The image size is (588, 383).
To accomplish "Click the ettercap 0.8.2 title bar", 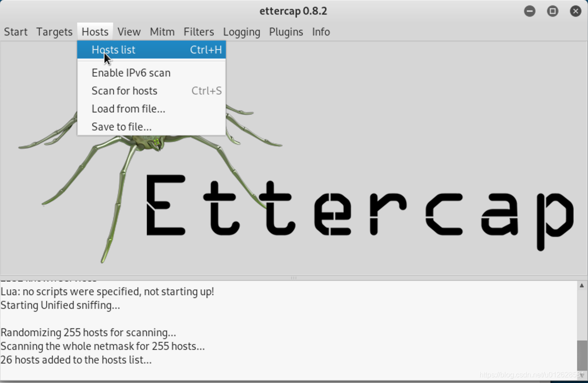I will point(294,11).
